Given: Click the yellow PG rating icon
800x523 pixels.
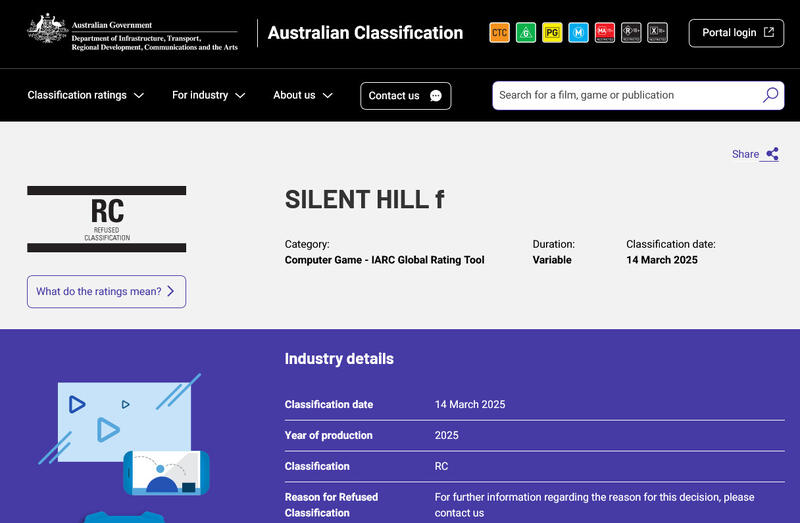Looking at the screenshot, I should 552,33.
